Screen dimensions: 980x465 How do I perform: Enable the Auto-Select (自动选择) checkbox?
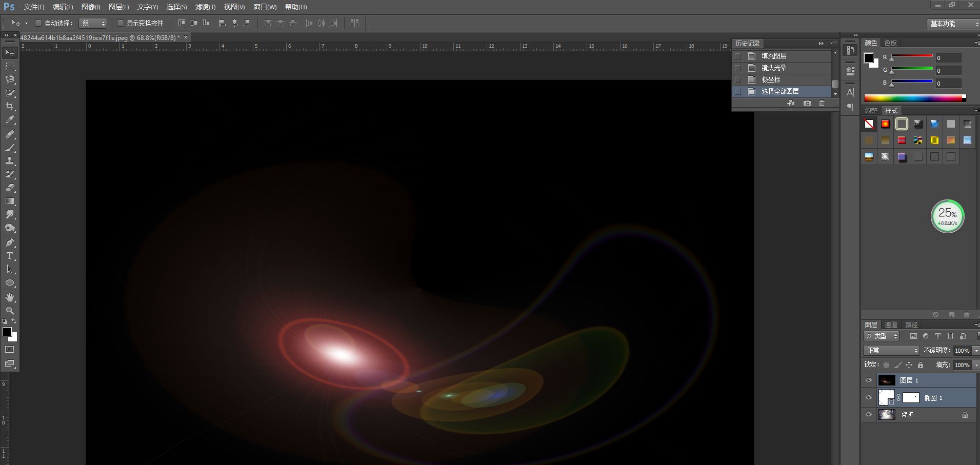38,23
